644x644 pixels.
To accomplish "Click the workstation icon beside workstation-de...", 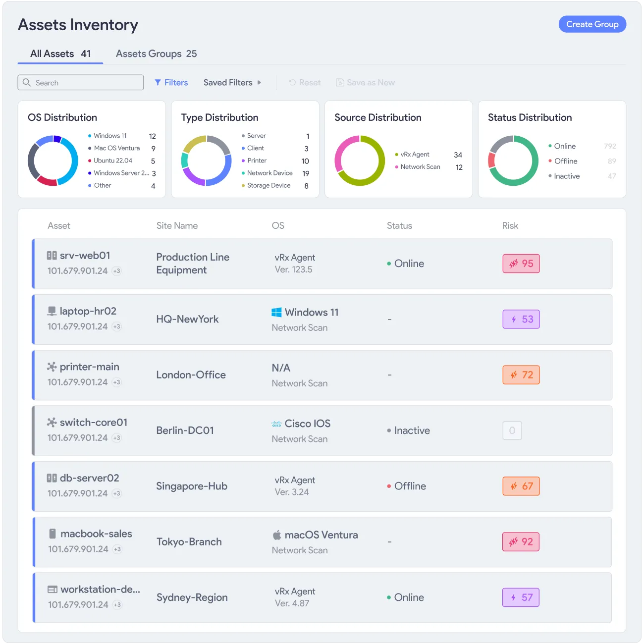I will coord(52,590).
